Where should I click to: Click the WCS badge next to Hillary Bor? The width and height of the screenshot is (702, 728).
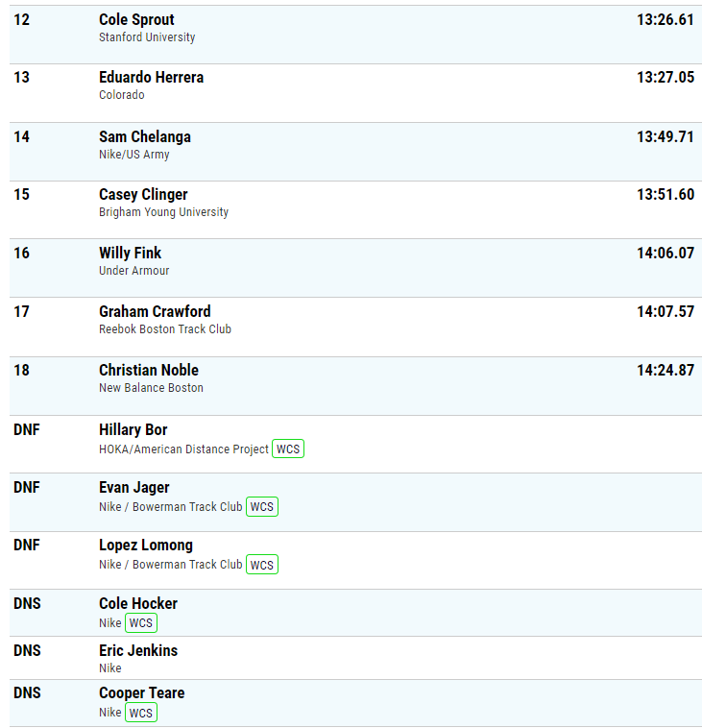point(288,449)
